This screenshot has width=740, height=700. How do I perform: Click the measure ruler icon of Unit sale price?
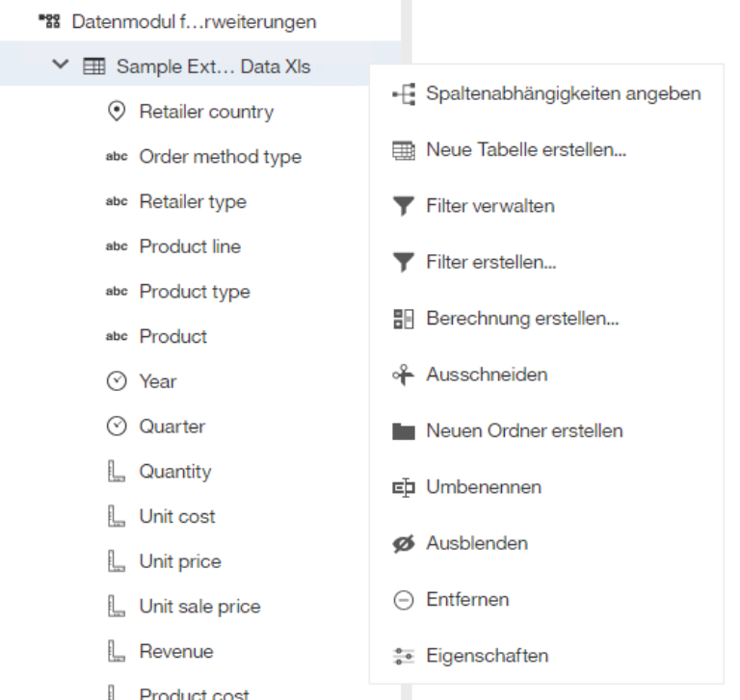click(117, 607)
